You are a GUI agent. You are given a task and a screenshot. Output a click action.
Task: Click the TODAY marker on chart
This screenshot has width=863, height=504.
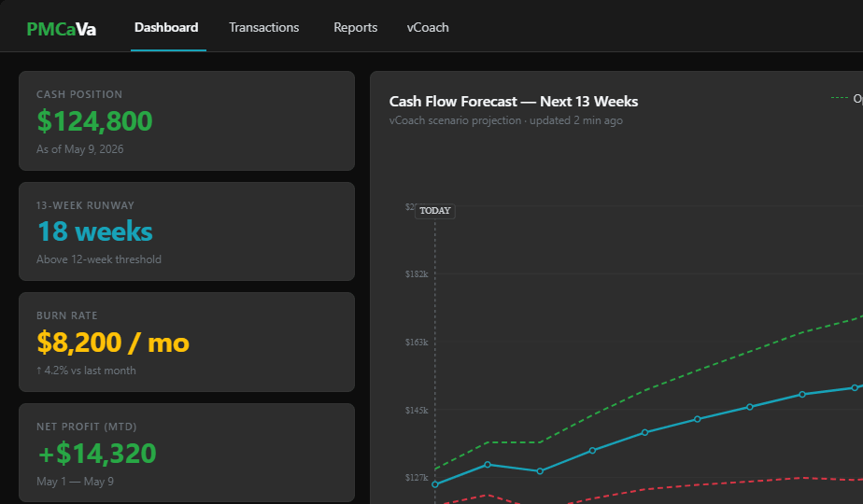point(435,211)
